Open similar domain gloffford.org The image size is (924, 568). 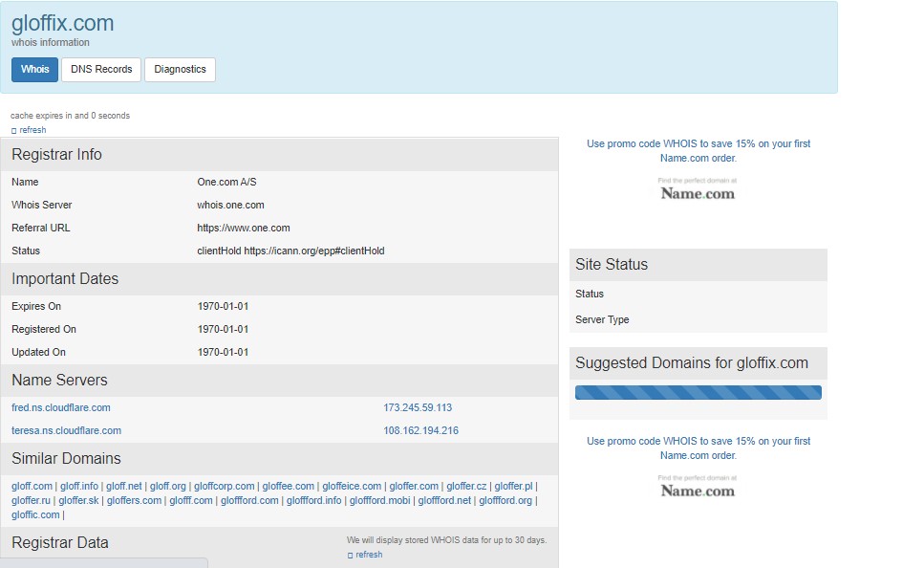[505, 500]
